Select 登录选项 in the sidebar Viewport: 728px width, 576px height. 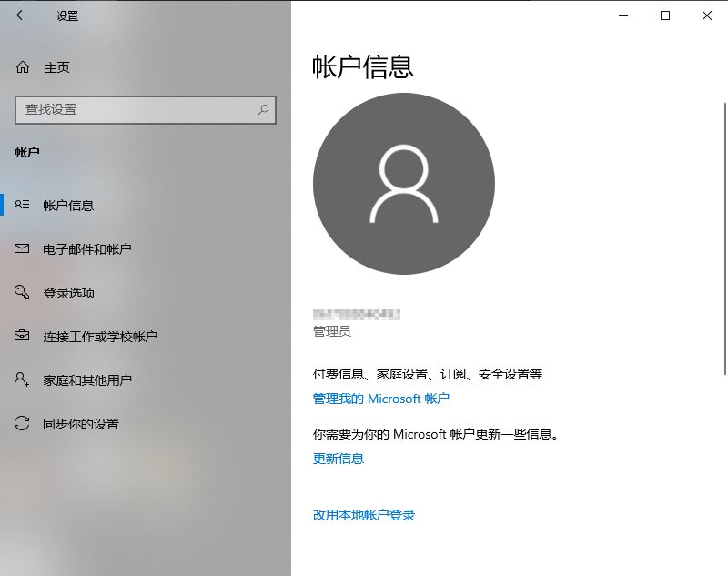[x=66, y=292]
